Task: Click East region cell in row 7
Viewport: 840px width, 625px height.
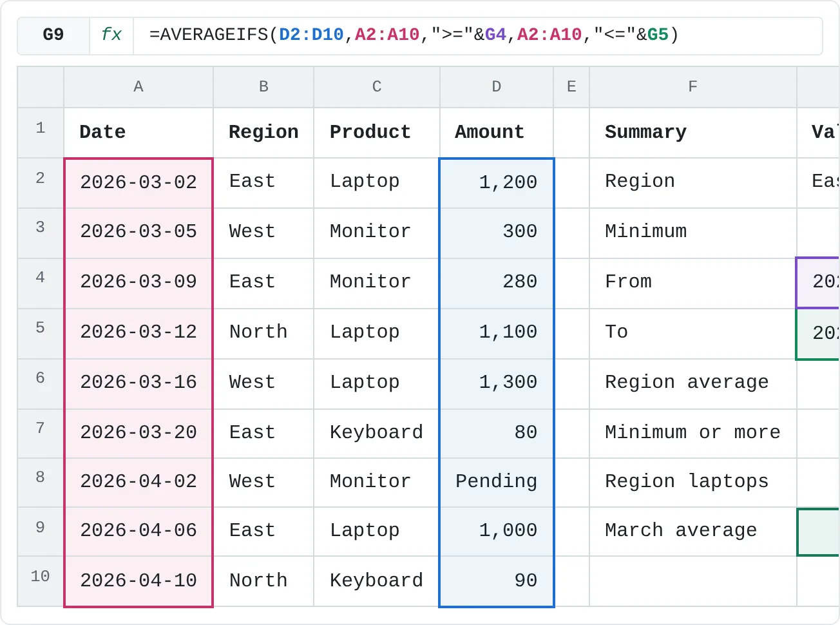Action: (263, 434)
